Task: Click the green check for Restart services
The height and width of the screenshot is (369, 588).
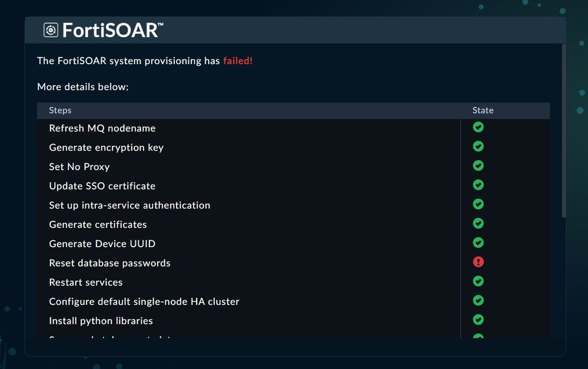Action: [x=479, y=281]
